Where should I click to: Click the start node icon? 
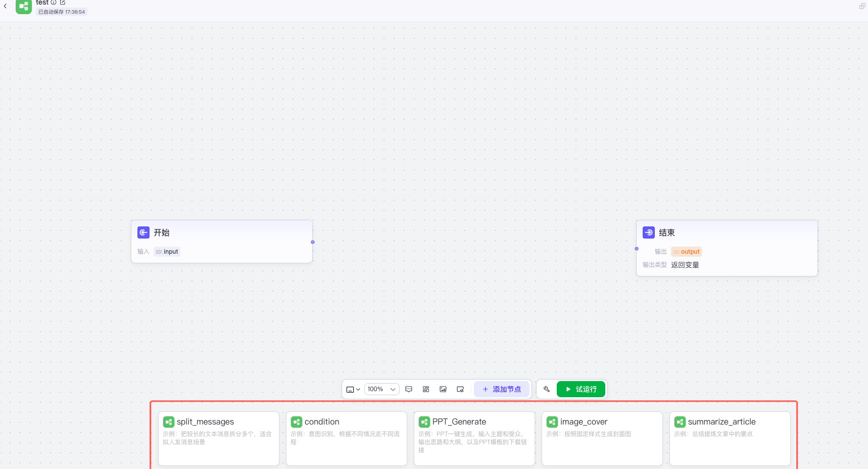click(143, 232)
